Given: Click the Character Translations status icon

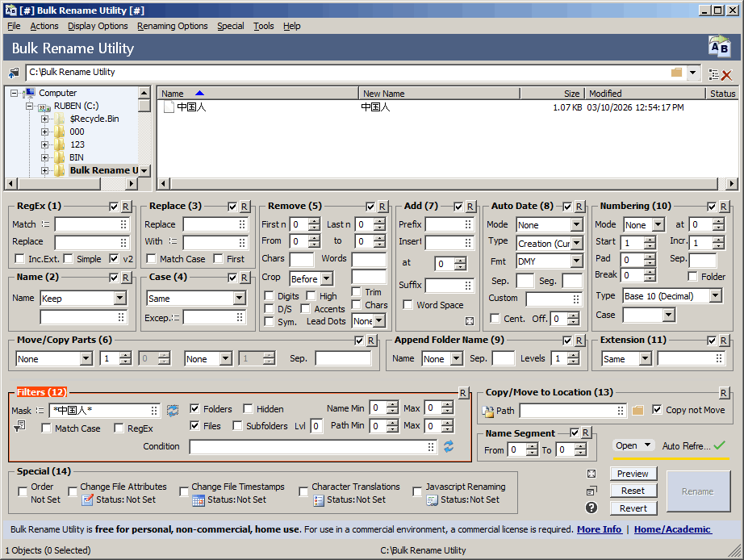Looking at the screenshot, I should (x=319, y=500).
